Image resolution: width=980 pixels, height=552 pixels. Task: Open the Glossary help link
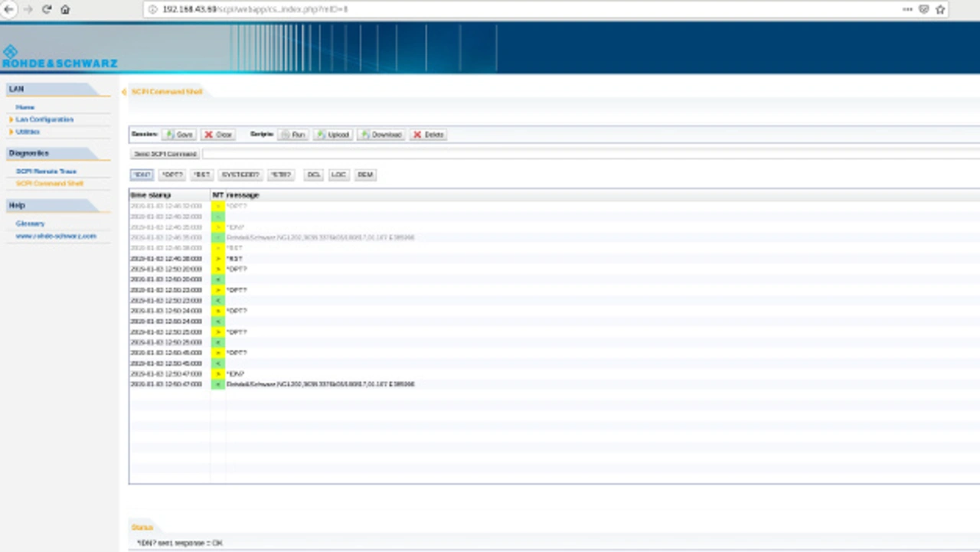click(x=31, y=224)
